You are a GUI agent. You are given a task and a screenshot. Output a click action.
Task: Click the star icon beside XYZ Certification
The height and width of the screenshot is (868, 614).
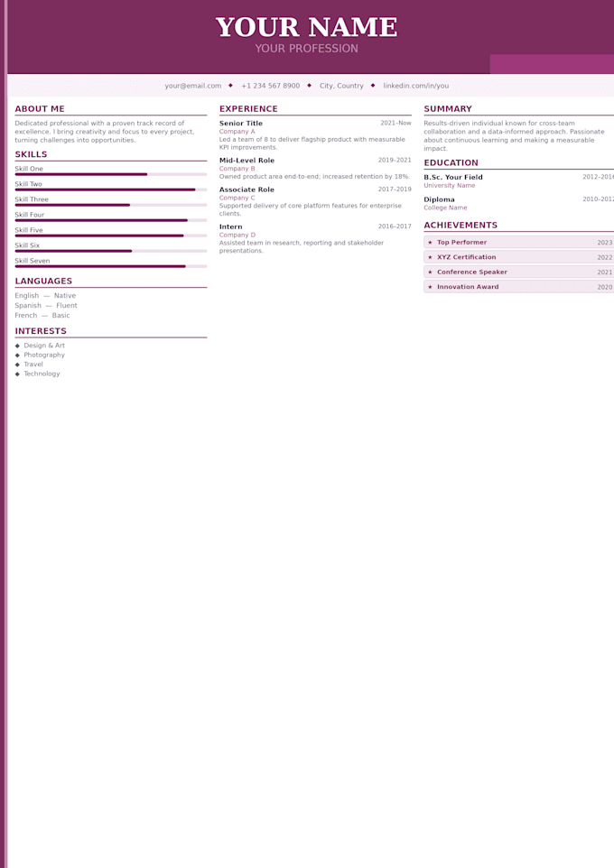[430, 257]
